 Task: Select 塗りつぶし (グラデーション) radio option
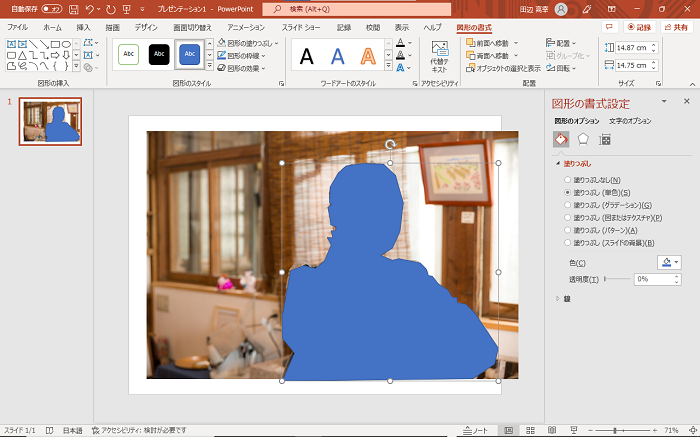[569, 205]
